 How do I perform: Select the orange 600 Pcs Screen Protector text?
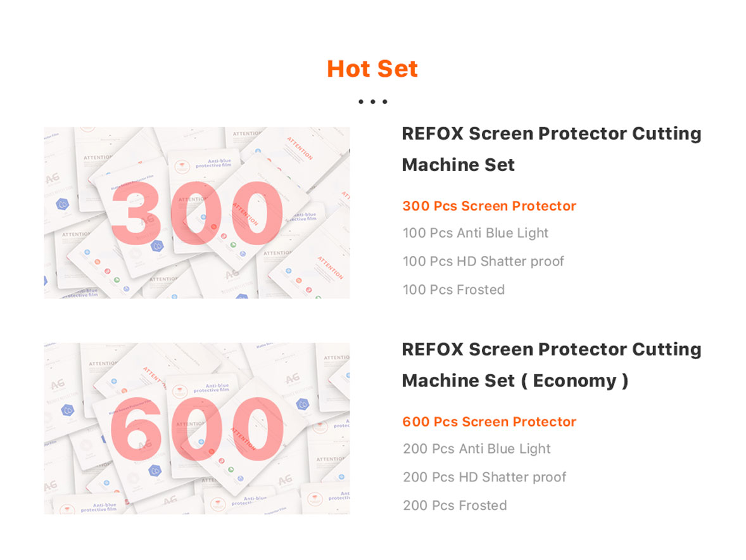(489, 422)
